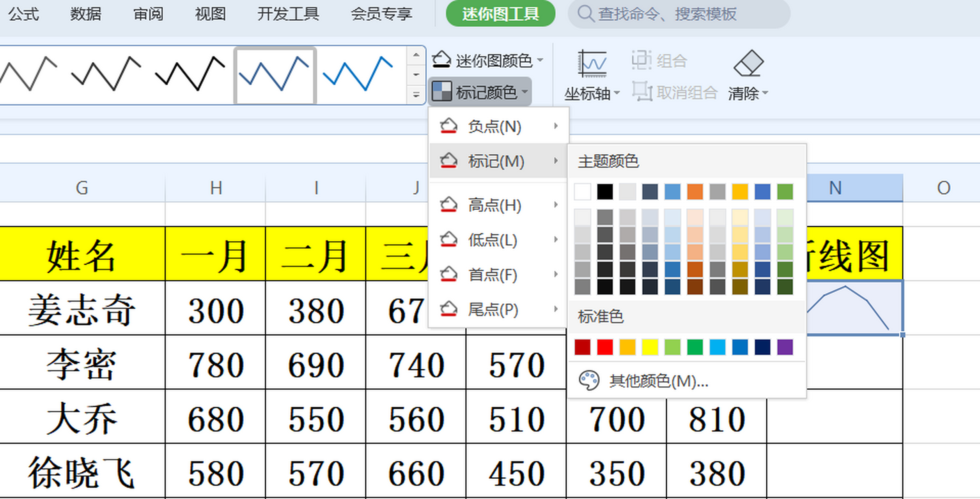
Task: Click the 首点(F) paint bucket icon
Action: [448, 274]
